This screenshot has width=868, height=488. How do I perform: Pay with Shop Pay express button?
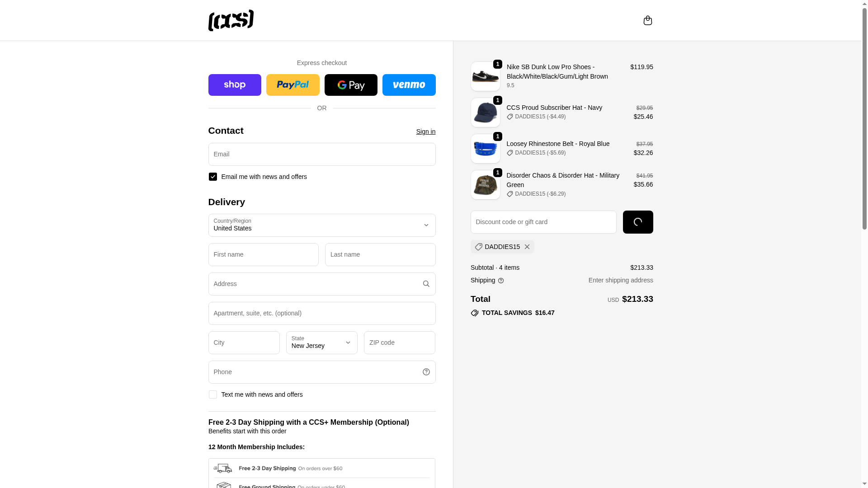(x=235, y=85)
